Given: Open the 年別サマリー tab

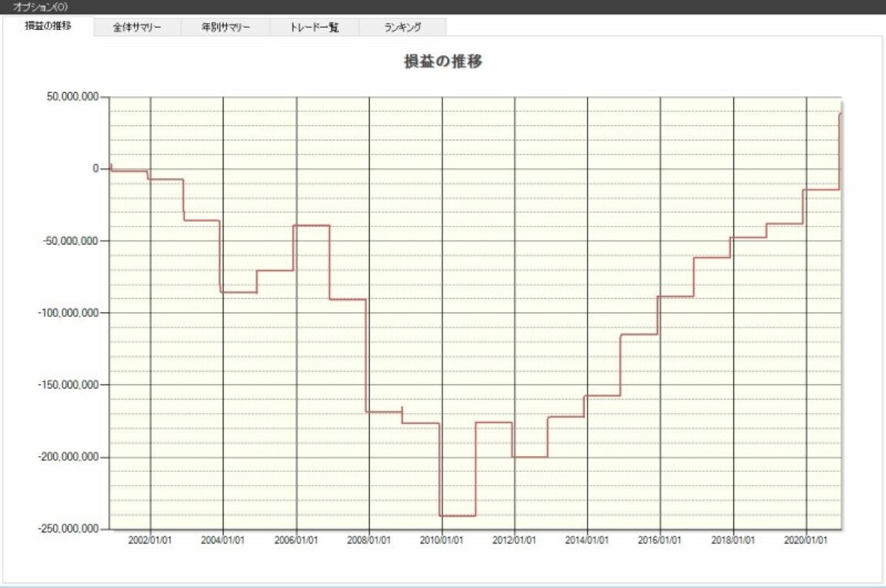Looking at the screenshot, I should coord(226,27).
